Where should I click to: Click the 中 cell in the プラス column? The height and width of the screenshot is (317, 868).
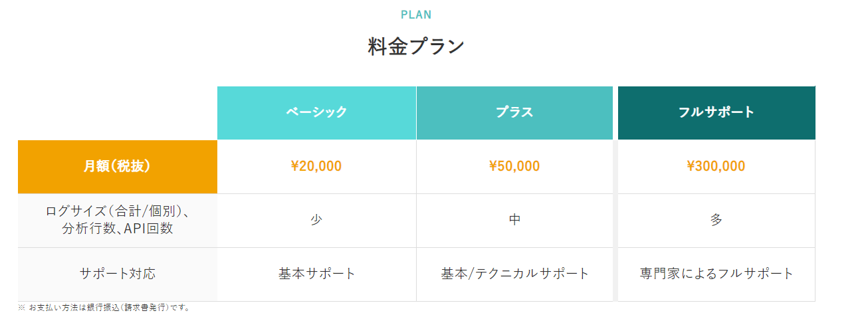[x=514, y=220]
